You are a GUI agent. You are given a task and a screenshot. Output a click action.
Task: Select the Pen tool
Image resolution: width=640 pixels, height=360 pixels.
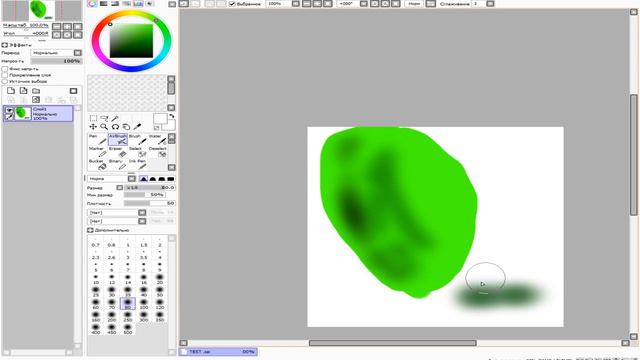(x=98, y=139)
